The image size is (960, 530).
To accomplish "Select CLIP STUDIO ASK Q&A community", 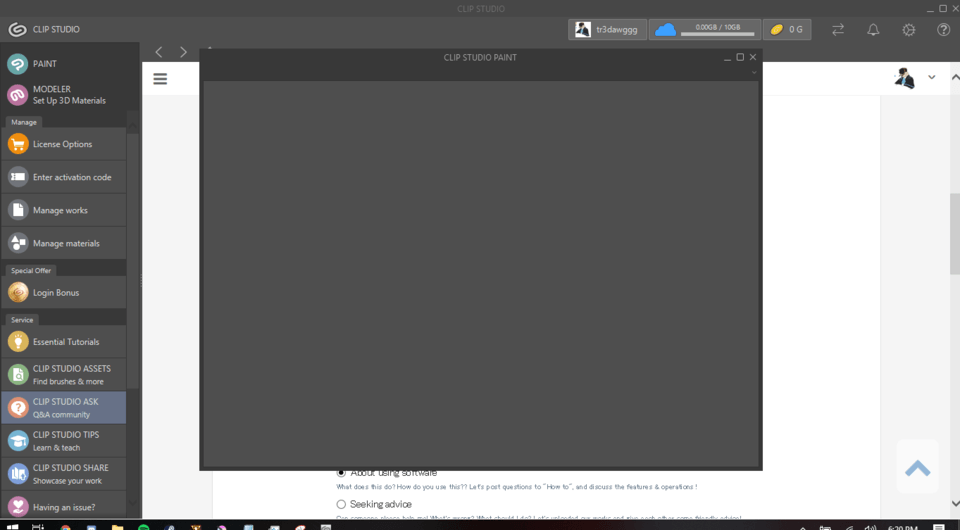I will 64,408.
